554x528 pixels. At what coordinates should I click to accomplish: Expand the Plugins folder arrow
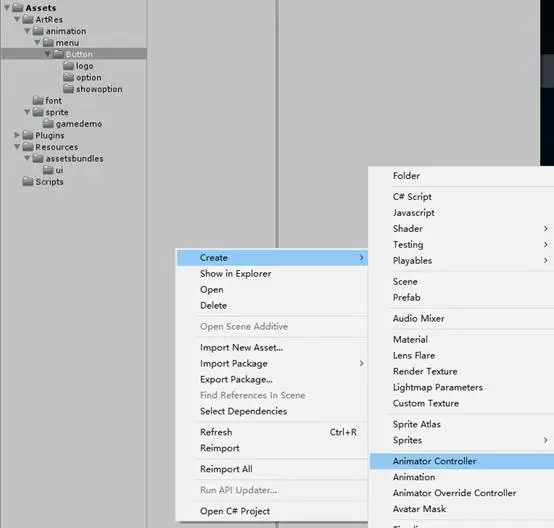click(x=17, y=135)
